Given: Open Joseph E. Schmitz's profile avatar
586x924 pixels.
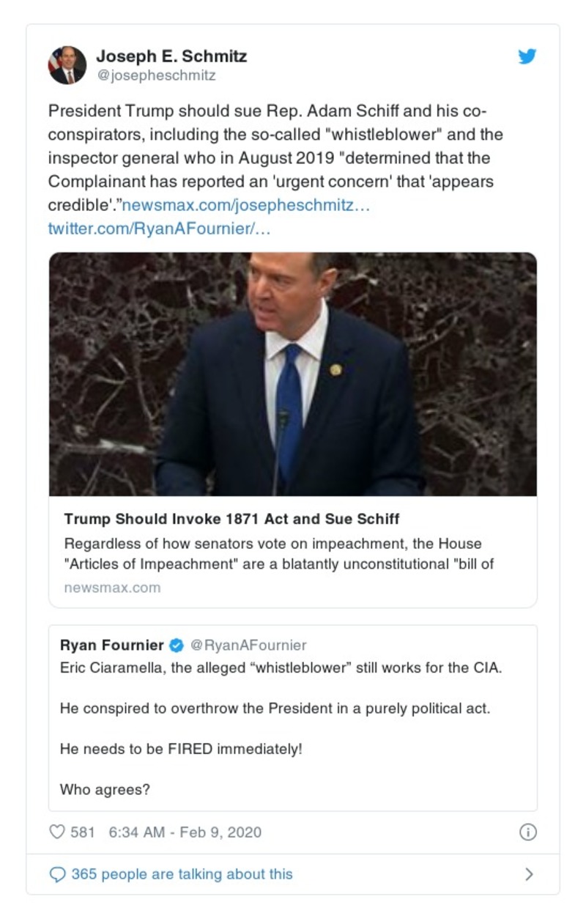Looking at the screenshot, I should pyautogui.click(x=67, y=65).
